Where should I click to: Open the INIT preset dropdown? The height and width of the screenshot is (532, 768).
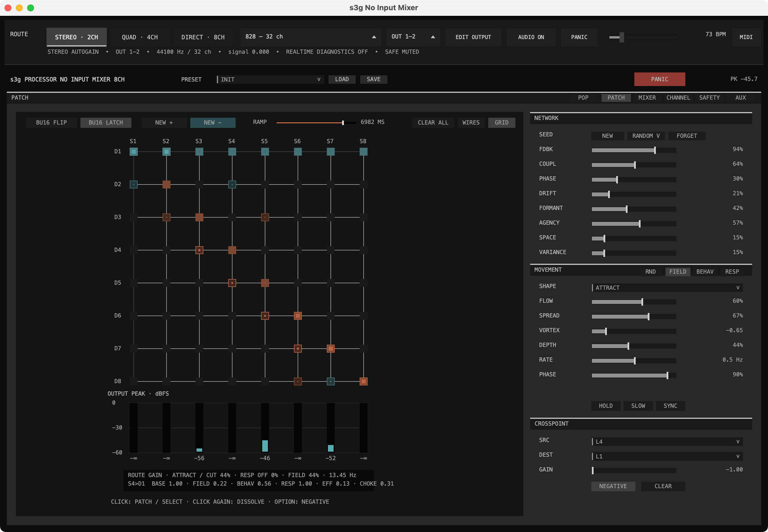(x=270, y=79)
